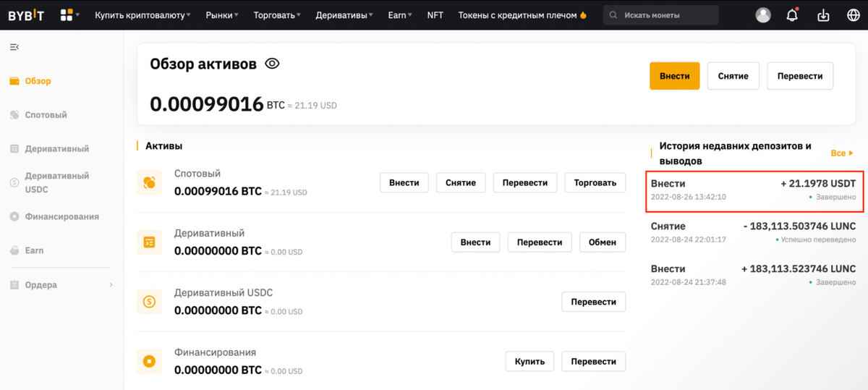The image size is (868, 390).
Task: Click the Деривативный sidebar icon
Action: click(x=14, y=149)
